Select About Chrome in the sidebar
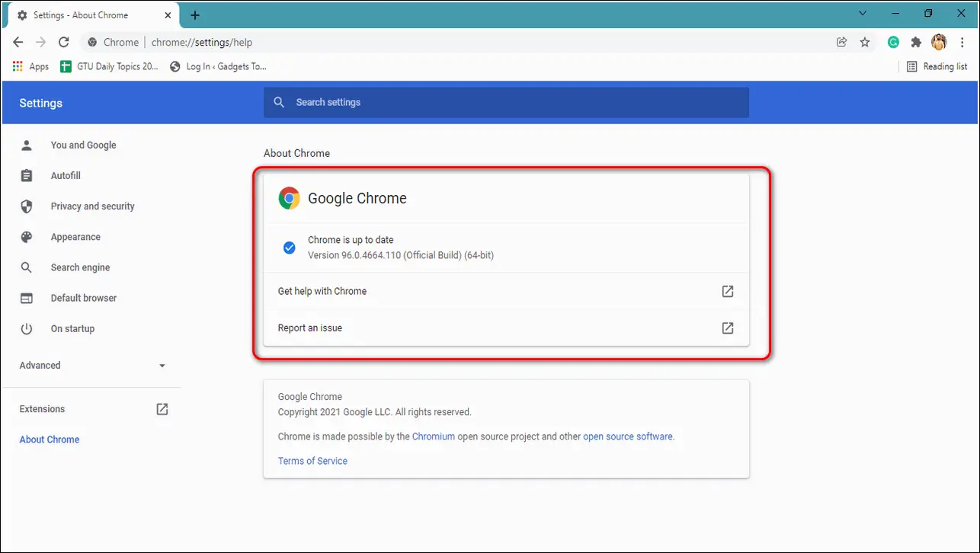The image size is (980, 553). coord(50,440)
